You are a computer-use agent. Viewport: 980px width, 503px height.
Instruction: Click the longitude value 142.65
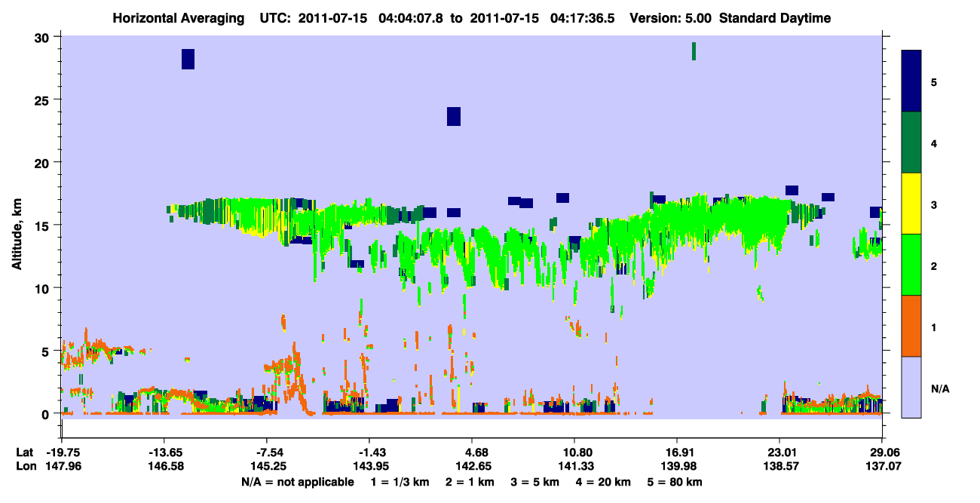point(472,466)
